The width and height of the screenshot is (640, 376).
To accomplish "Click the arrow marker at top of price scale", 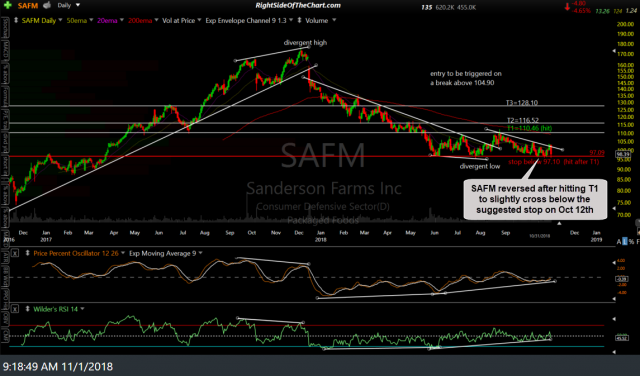I will (614, 51).
